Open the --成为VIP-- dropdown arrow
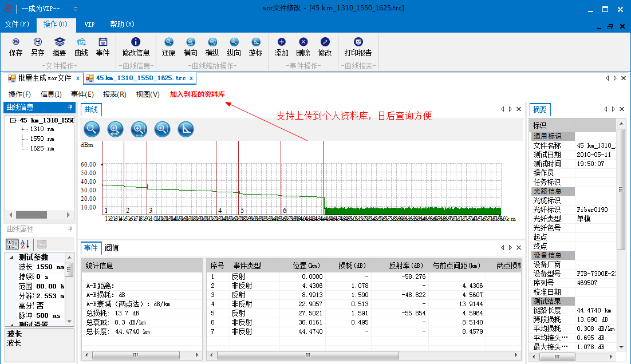This screenshot has width=631, height=364. point(75,9)
